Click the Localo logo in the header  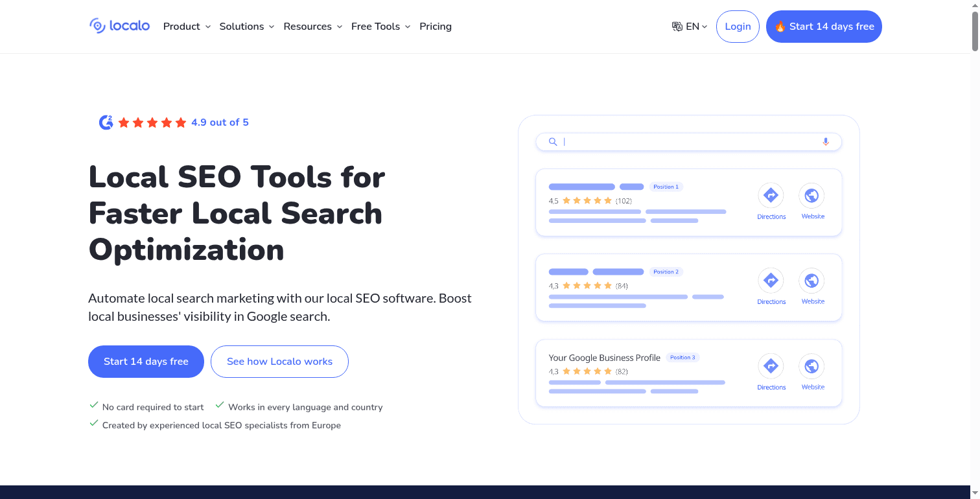(119, 26)
